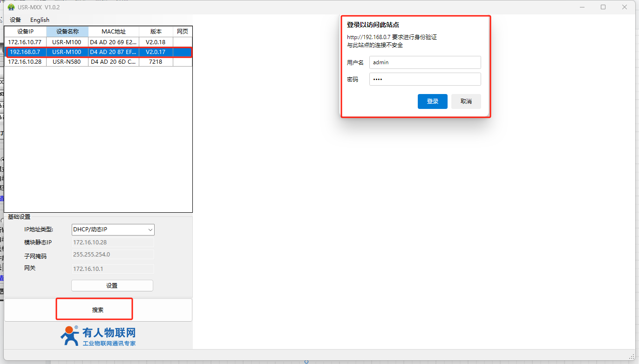Focus the 密码 password field

pos(425,79)
